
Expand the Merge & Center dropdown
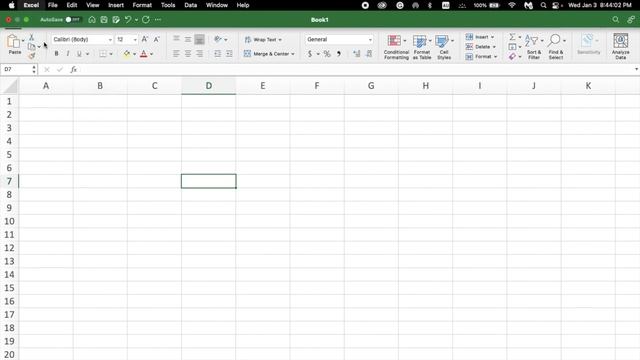click(293, 54)
